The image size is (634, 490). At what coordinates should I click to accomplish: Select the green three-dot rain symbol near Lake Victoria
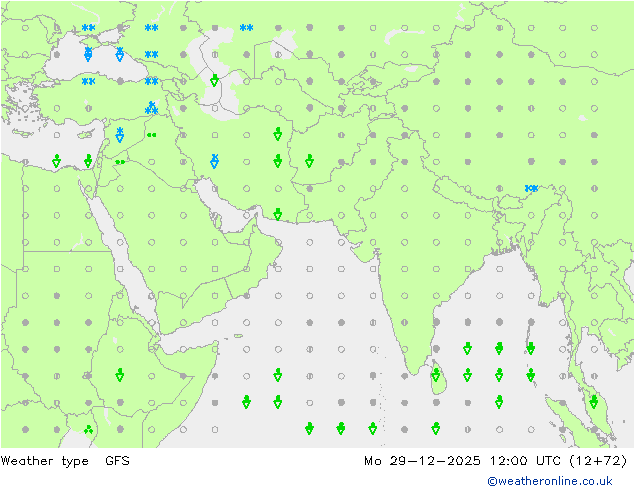89,429
